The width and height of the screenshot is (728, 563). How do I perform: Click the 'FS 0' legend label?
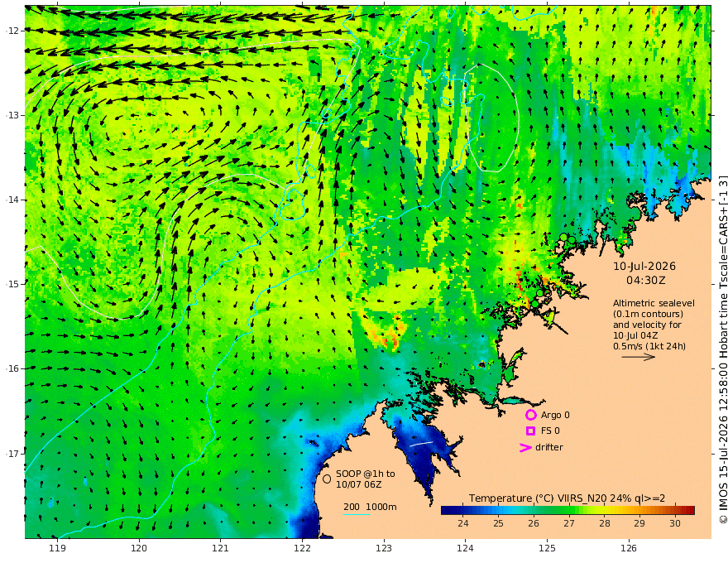[550, 431]
